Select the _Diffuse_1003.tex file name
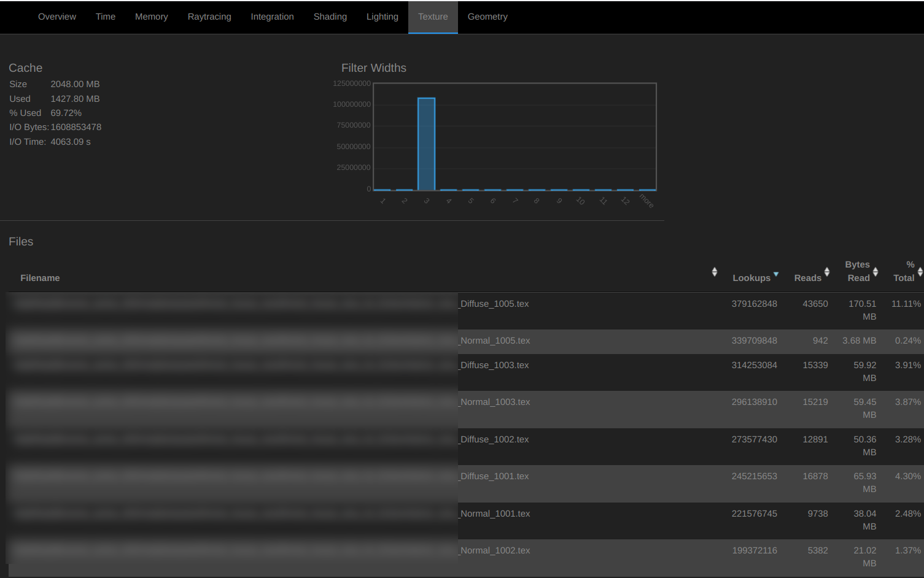Screen dimensions: 924x578 [494, 365]
